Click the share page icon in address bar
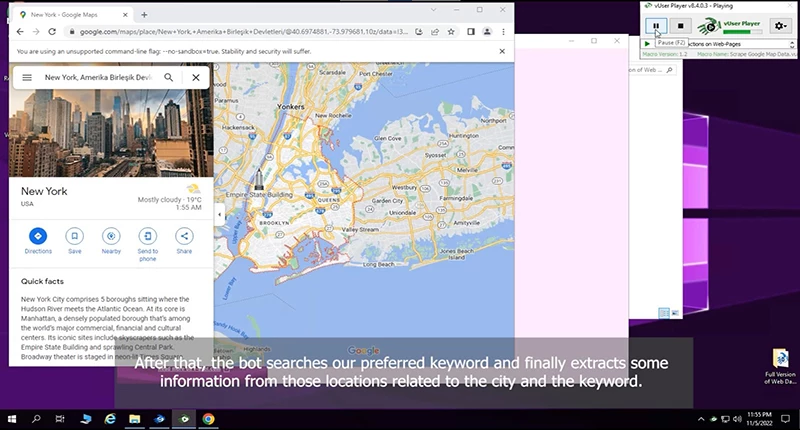 tap(435, 32)
